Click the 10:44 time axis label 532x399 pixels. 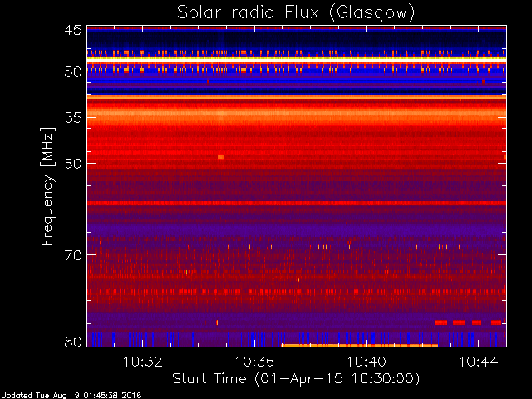479,362
